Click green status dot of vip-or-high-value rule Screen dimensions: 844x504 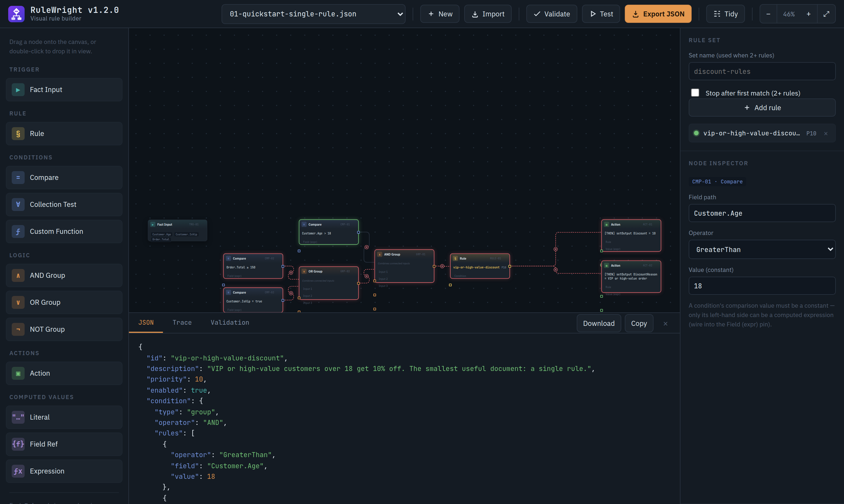(x=696, y=133)
